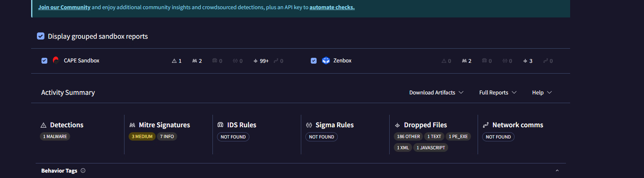Follow the automate checks link
Viewport: 644px width, 178px height.
click(332, 7)
